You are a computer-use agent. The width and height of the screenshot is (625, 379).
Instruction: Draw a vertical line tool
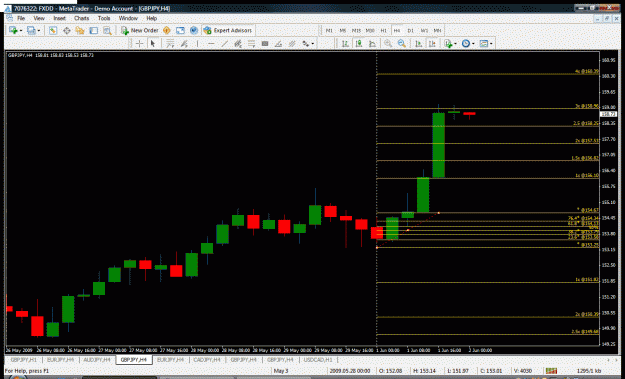pyautogui.click(x=197, y=43)
